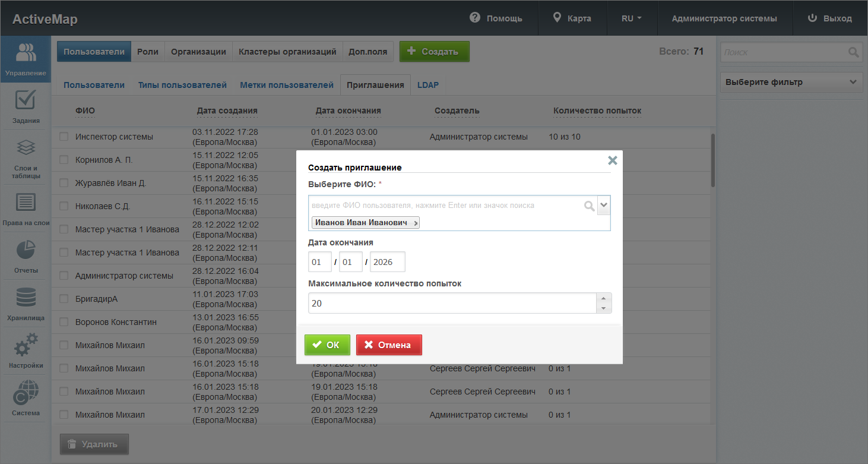This screenshot has width=868, height=464.
Task: Tick checkbox for Инспектор системы row
Action: (64, 137)
